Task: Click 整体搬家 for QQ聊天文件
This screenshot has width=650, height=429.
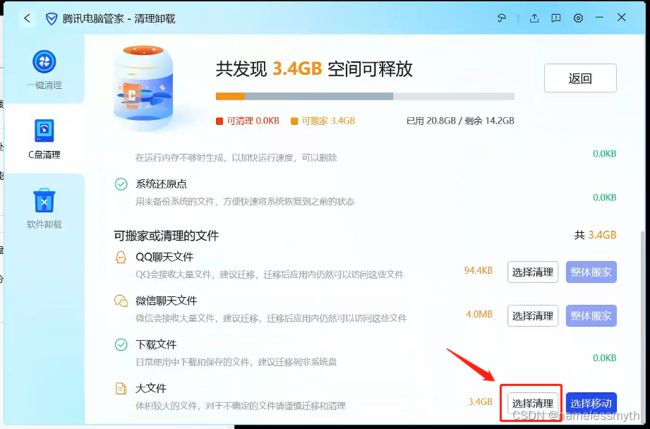Action: point(591,272)
